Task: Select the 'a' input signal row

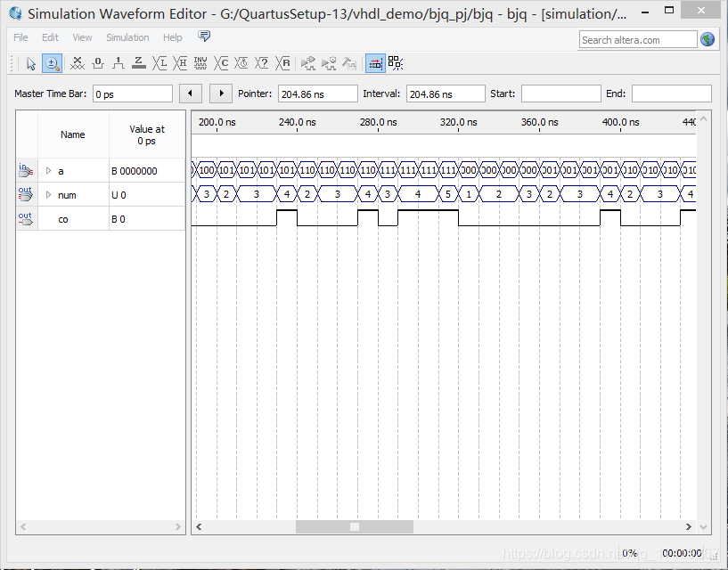Action: [101, 170]
